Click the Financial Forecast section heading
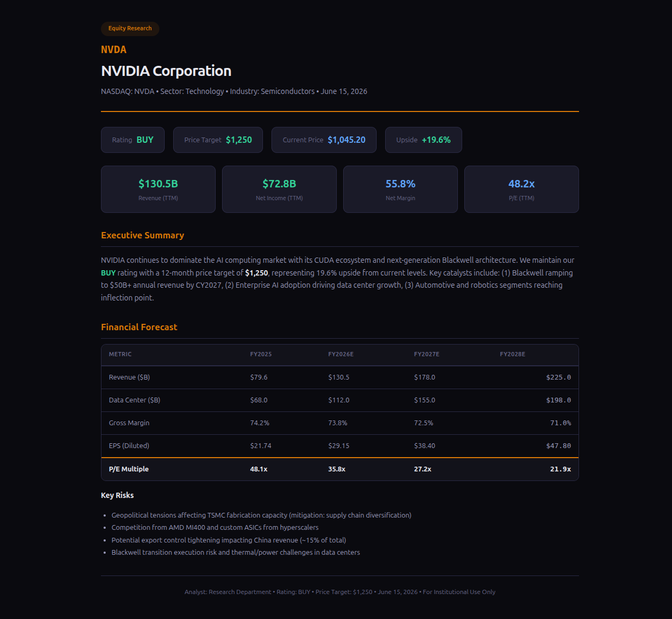The height and width of the screenshot is (619, 672). click(139, 327)
